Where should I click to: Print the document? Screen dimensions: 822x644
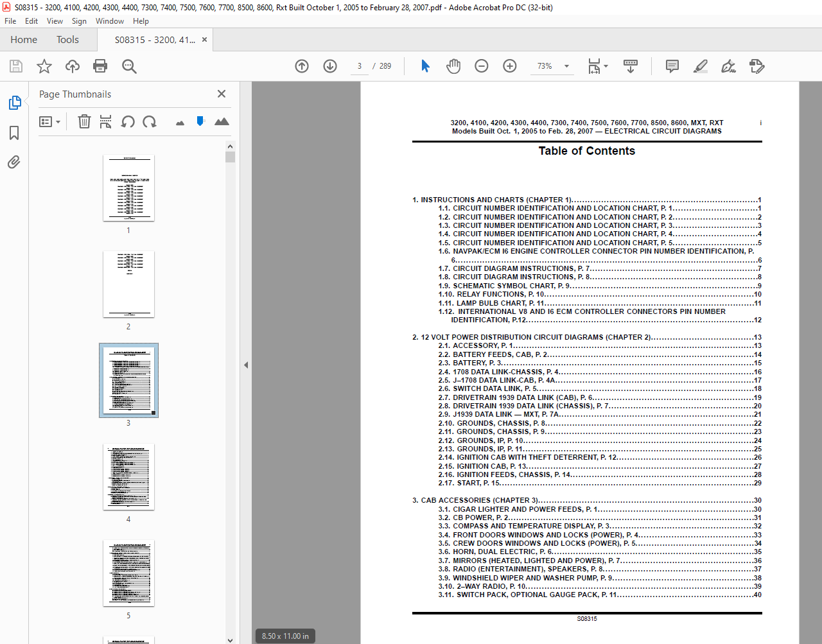[100, 66]
